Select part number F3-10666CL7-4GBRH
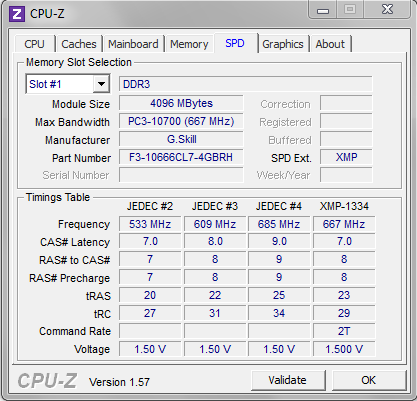The height and width of the screenshot is (401, 417). click(181, 157)
